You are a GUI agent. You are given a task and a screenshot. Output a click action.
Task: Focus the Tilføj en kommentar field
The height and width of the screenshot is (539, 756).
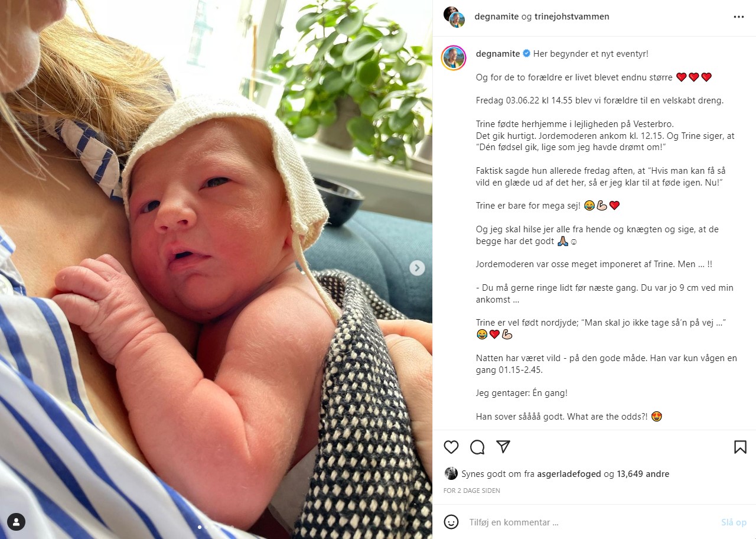tap(591, 522)
